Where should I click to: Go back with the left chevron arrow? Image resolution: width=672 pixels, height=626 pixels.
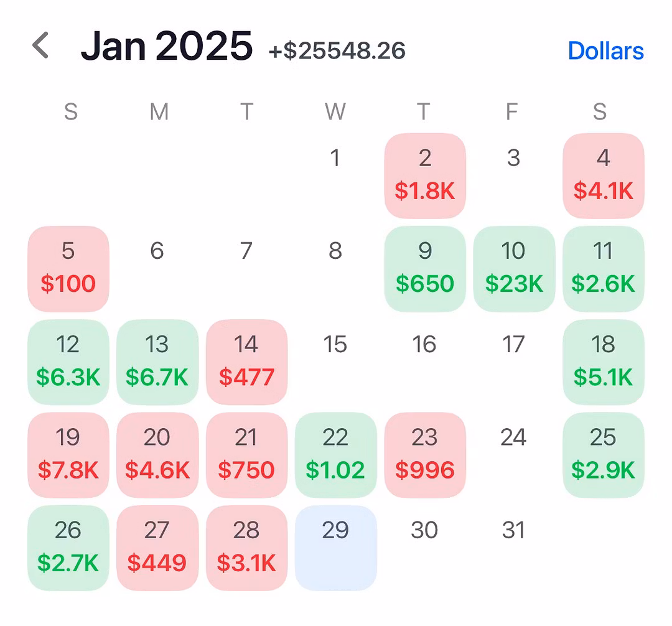[x=40, y=46]
